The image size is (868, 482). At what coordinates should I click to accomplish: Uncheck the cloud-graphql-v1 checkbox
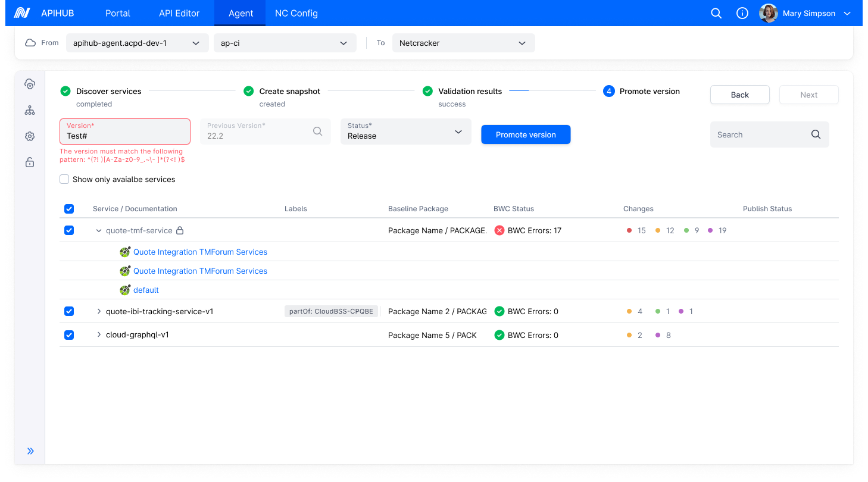(69, 335)
